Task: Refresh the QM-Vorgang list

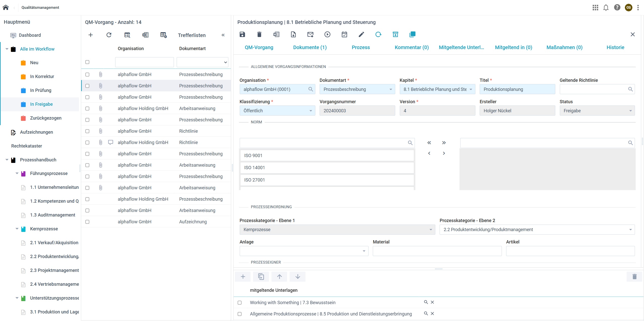Action: coord(109,35)
